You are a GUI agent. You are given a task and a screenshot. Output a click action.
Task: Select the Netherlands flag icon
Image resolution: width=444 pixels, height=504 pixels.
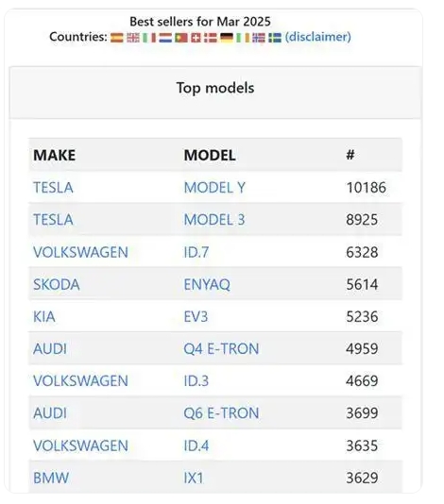tap(165, 38)
